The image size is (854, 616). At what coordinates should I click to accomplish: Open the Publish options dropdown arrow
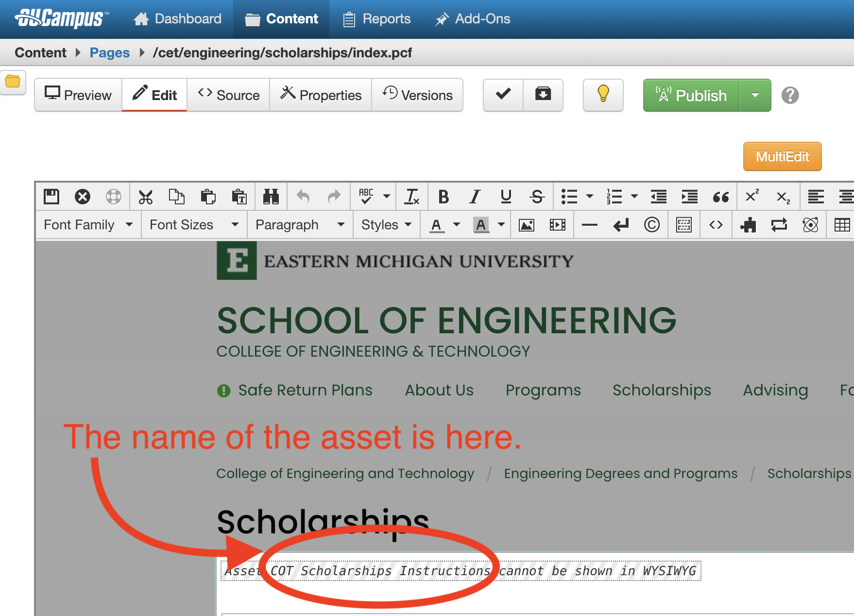pyautogui.click(x=755, y=95)
